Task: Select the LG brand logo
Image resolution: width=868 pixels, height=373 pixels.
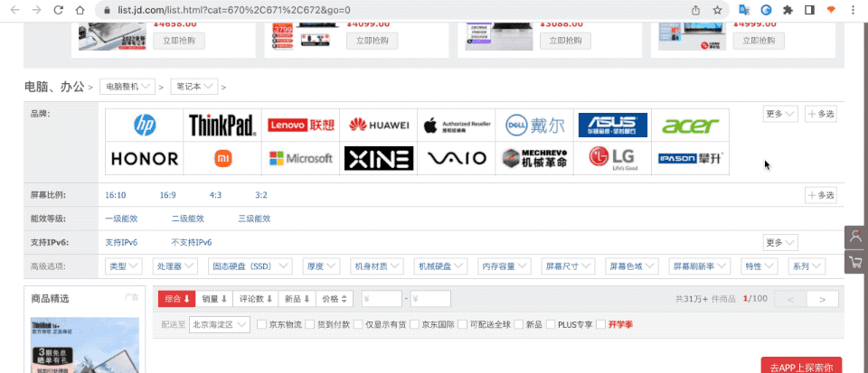Action: (x=613, y=159)
